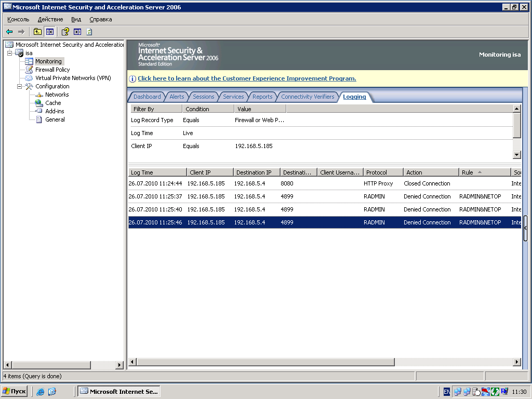Select the log row at 26.07.2010 11:25:40
This screenshot has width=532, height=399.
tap(325, 209)
